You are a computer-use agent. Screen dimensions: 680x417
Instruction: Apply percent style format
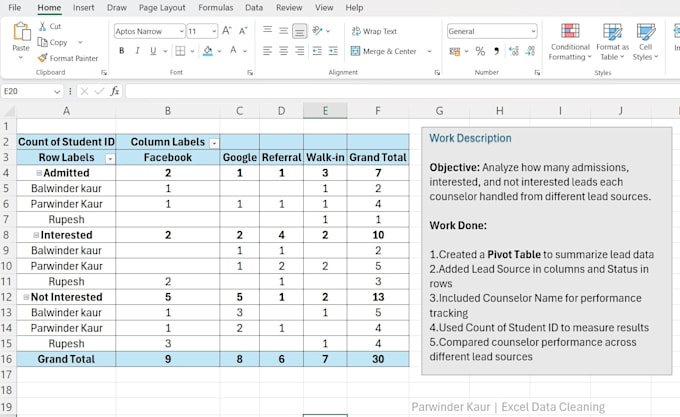(480, 51)
